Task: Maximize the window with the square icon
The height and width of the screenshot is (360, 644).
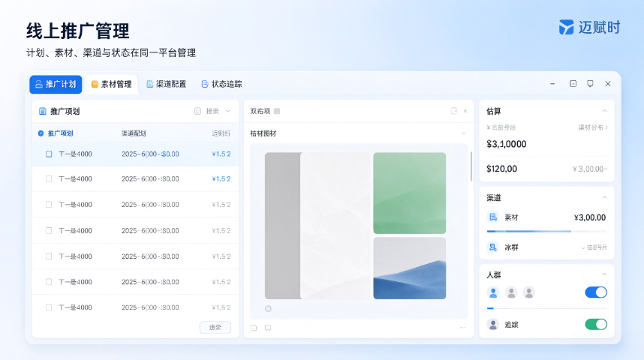Action: point(573,84)
